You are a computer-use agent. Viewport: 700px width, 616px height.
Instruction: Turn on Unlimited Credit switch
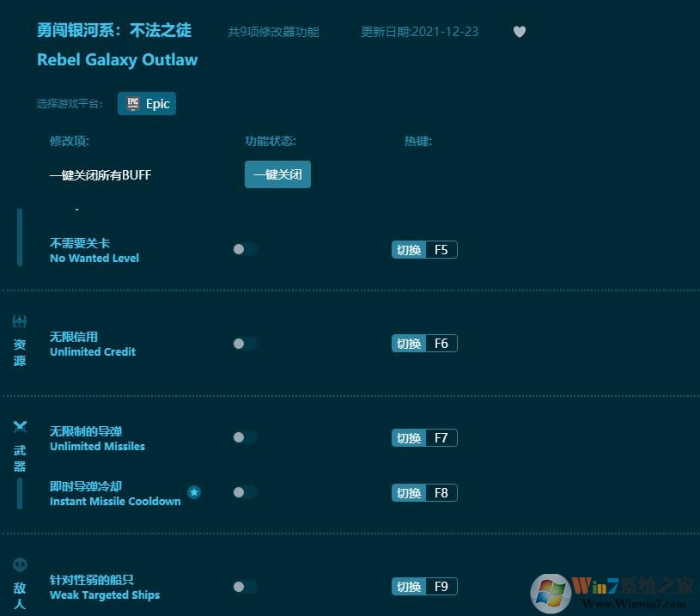coord(244,343)
